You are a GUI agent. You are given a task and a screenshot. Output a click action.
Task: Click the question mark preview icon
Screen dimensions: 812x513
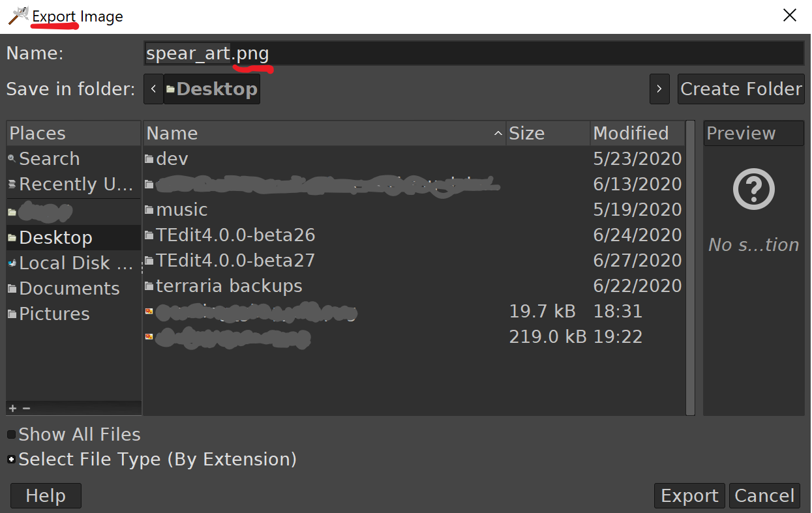tap(753, 190)
